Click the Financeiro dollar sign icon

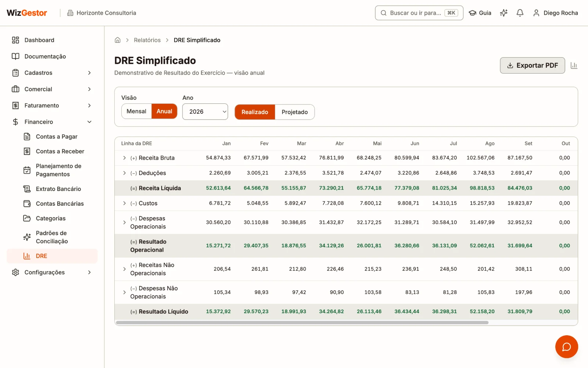coord(15,122)
